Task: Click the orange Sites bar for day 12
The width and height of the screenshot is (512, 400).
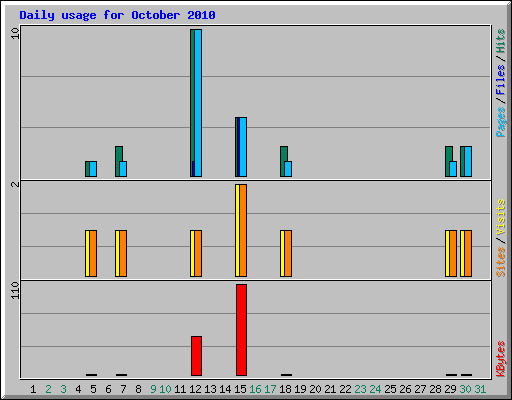Action: (x=198, y=253)
